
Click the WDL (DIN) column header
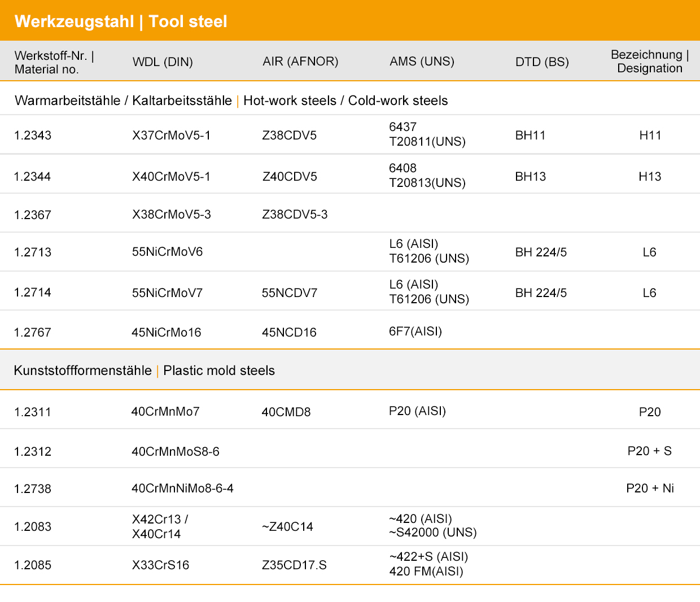[163, 62]
